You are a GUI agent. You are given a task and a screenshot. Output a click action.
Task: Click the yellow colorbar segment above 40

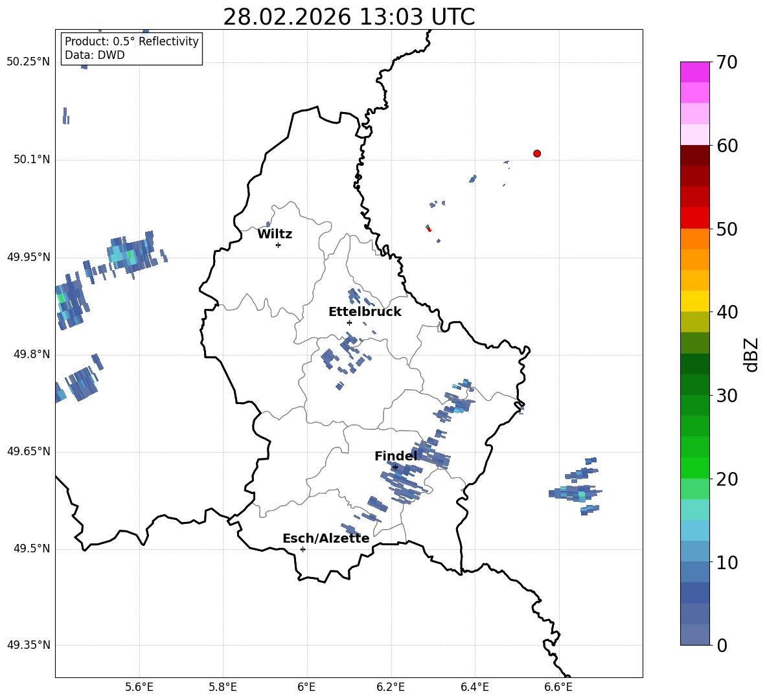coord(694,301)
